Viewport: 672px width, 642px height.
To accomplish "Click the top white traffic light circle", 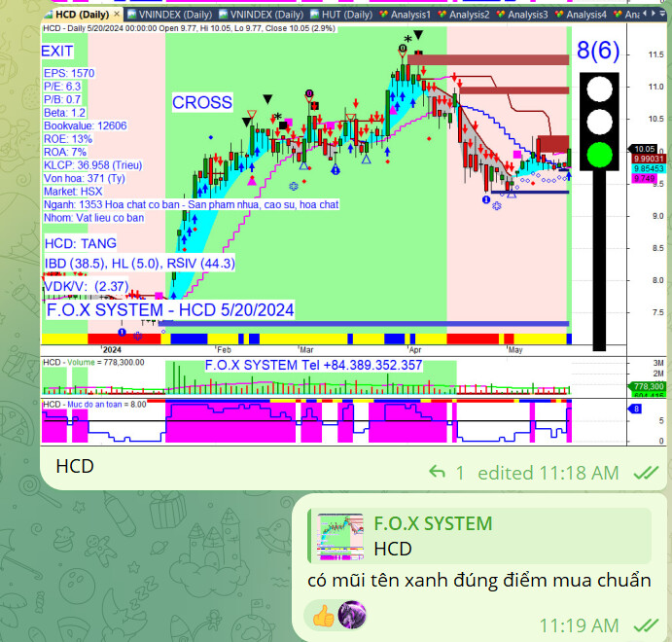I will click(599, 89).
